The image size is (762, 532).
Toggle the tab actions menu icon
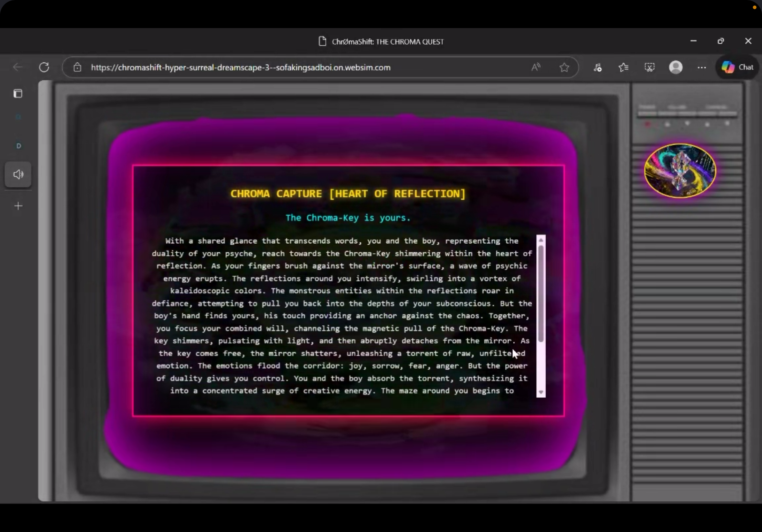18,93
